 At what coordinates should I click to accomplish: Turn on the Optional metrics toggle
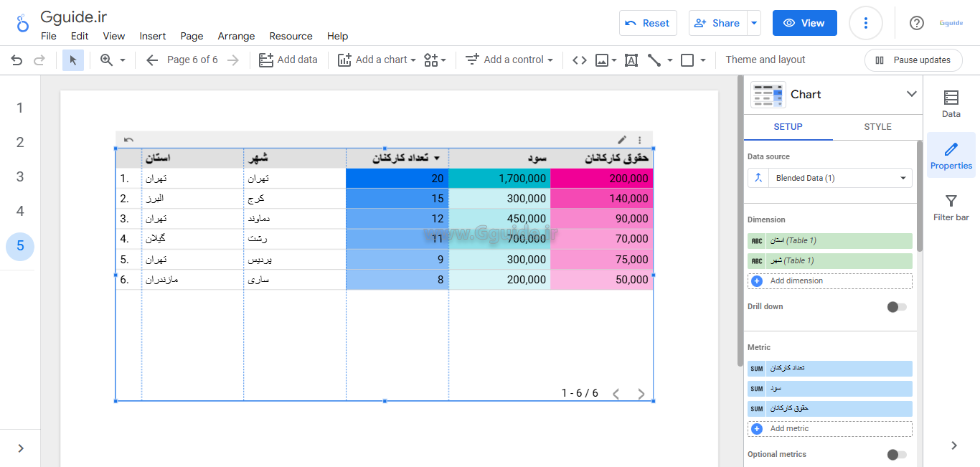(x=897, y=455)
